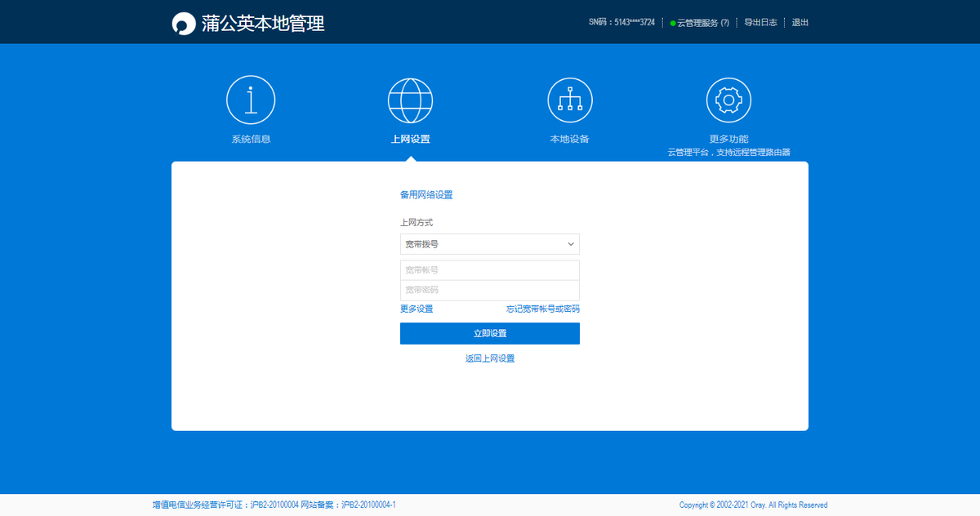
Task: Click the 蒲公英 logo icon in header
Action: (184, 23)
